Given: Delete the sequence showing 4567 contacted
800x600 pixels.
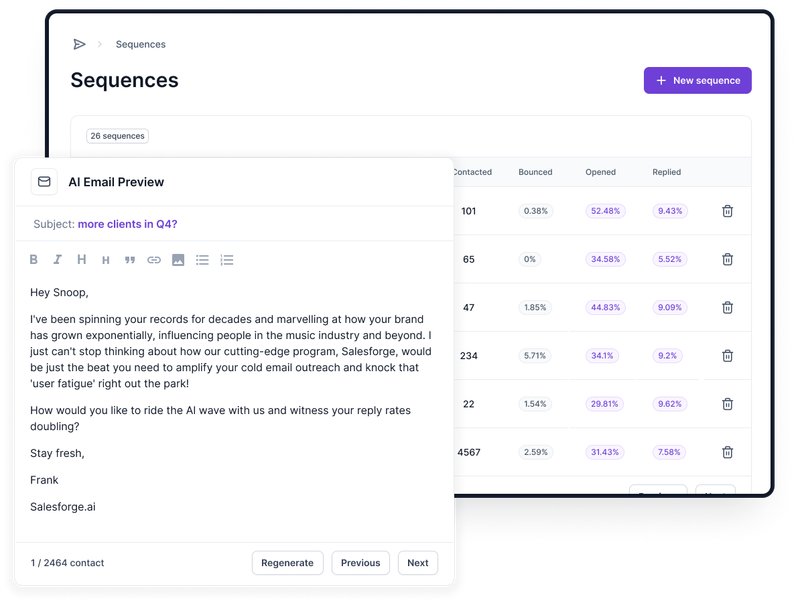Looking at the screenshot, I should coord(727,451).
